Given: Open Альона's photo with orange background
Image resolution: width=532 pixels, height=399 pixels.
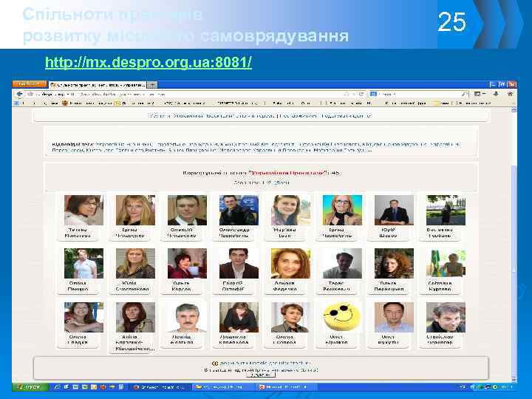Looking at the screenshot, I should tap(290, 263).
